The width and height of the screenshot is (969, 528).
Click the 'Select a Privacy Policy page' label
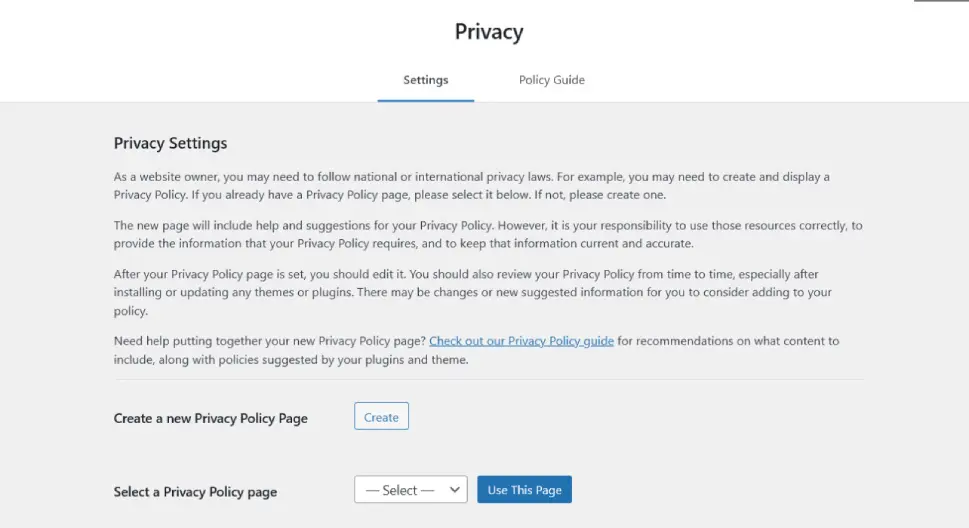pos(195,492)
